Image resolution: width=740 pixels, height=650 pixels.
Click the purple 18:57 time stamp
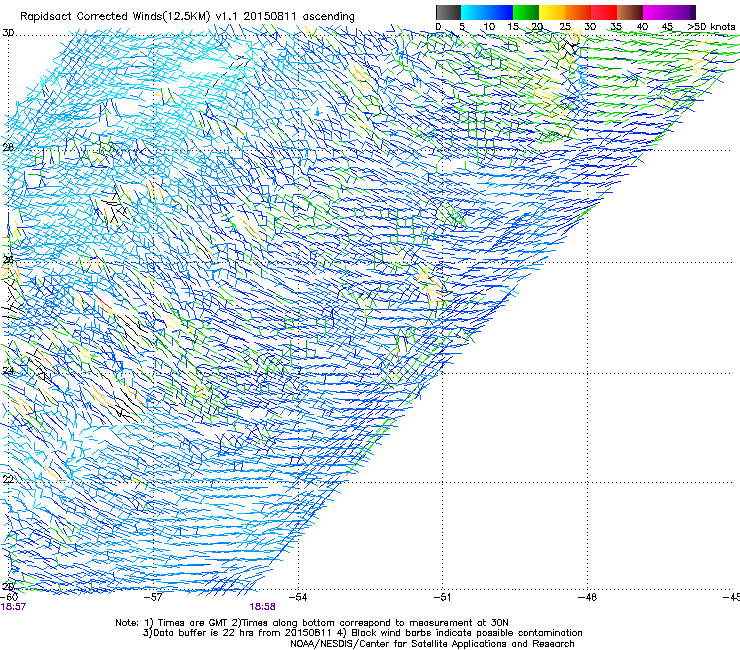13,607
